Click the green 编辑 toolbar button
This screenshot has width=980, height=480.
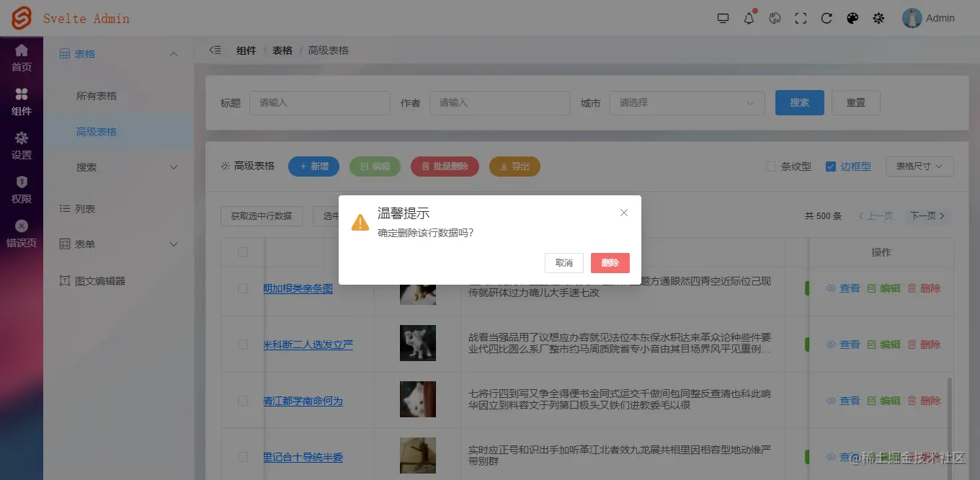(375, 166)
